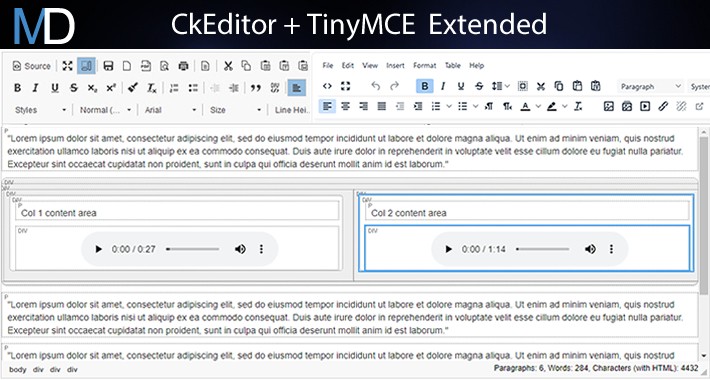
Task: Play the 1:14 audio in Col 2
Action: point(448,249)
